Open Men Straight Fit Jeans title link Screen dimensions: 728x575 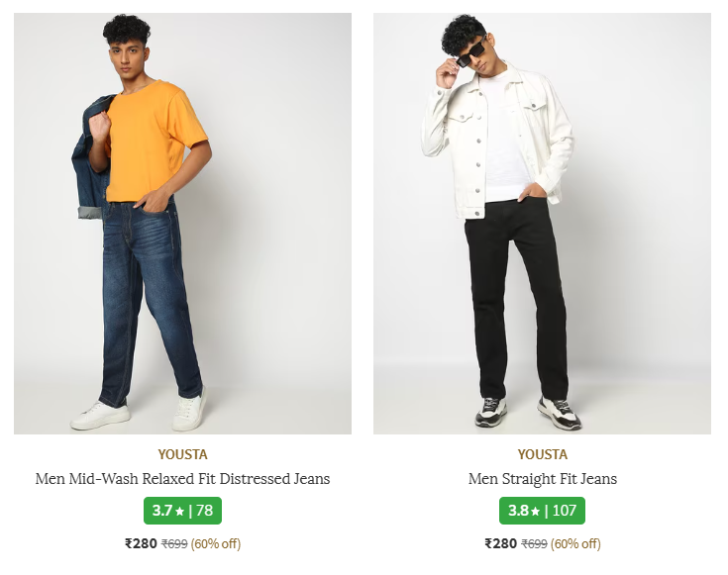pos(543,479)
